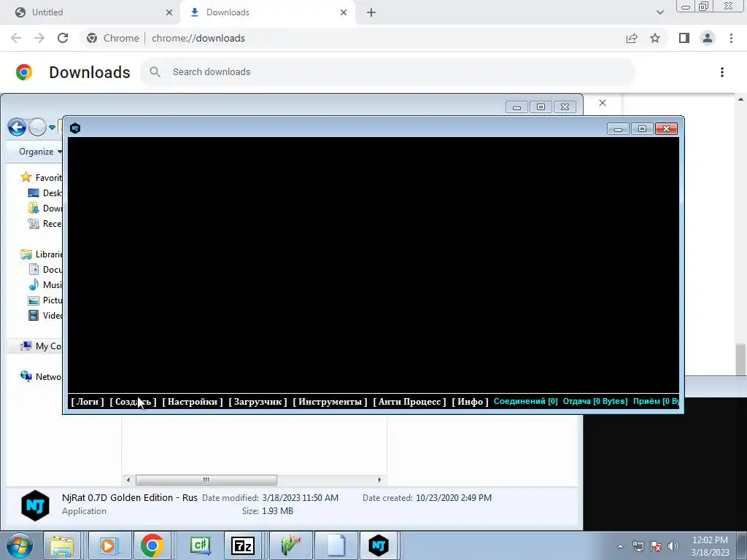Select Recent Places in Explorer sidebar
Screen dimensions: 747x560
(45, 223)
